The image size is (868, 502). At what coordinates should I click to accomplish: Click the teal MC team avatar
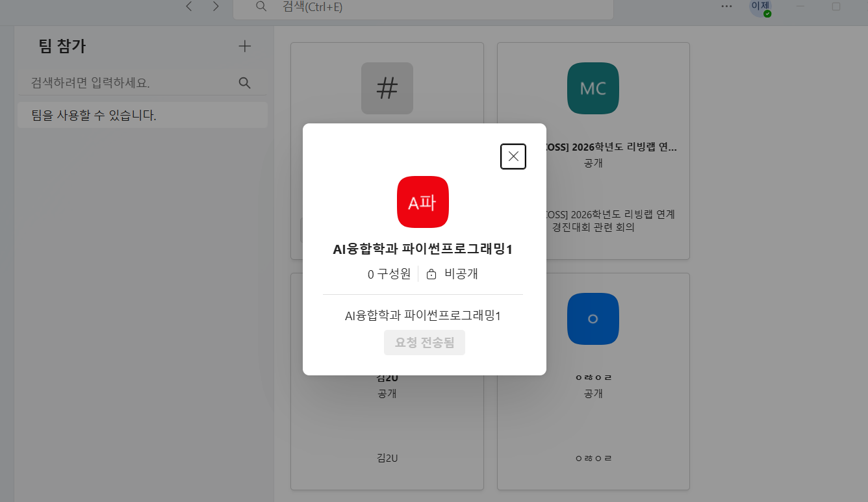pos(593,88)
